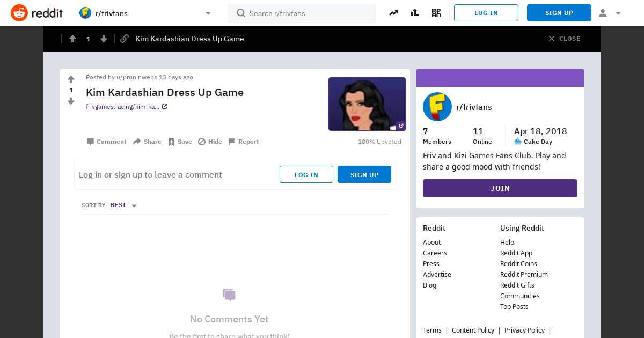This screenshot has width=644, height=338.
Task: Open the Content Policy link
Action: click(473, 330)
